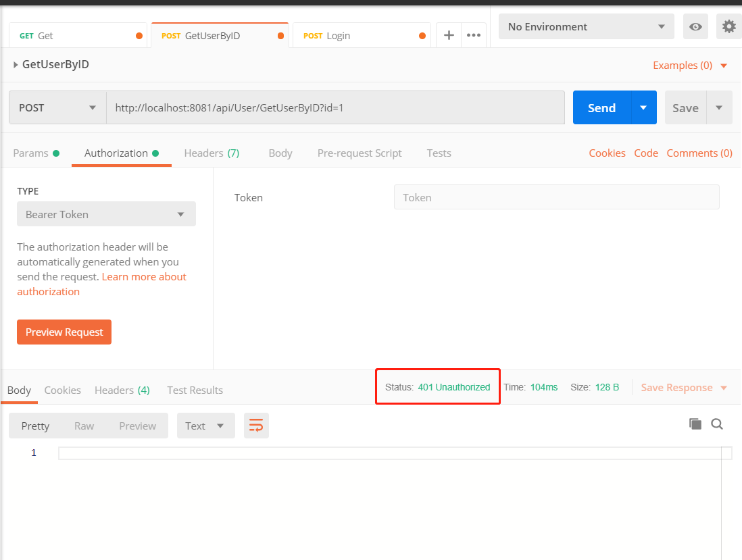Screen dimensions: 742x560
Task: Select the Raw response view
Action: [x=84, y=426]
